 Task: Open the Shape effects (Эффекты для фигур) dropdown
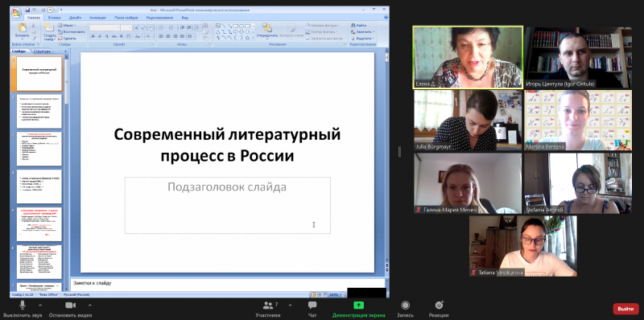tap(325, 38)
